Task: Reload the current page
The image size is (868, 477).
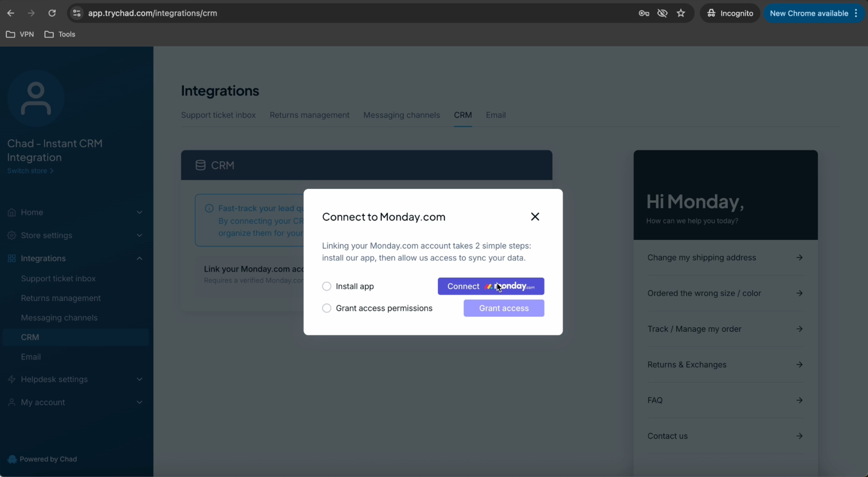Action: coord(52,13)
